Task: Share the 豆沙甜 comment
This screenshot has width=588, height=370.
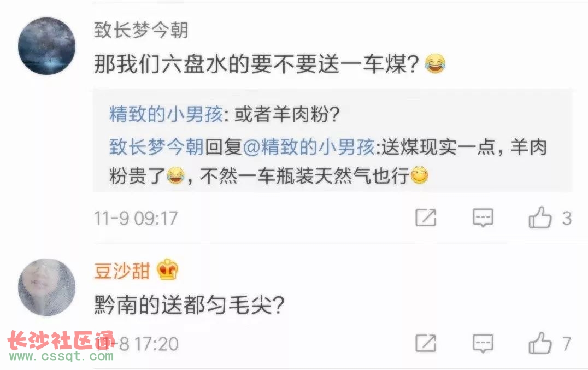Action: (426, 343)
